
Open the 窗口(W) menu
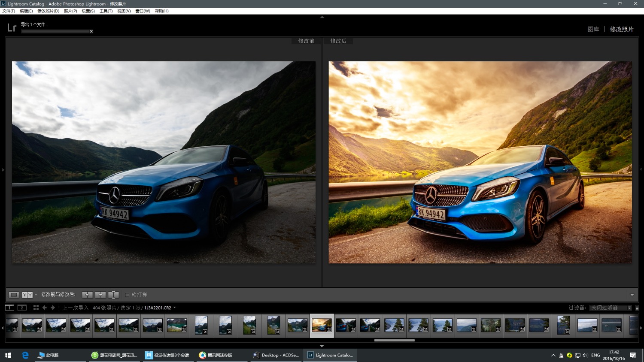click(143, 11)
